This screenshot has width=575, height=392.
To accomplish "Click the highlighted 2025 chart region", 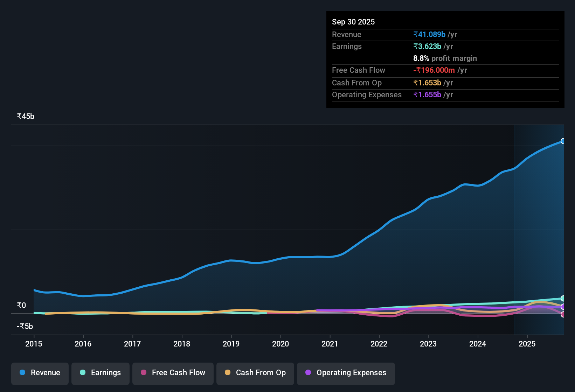I will 539,227.
